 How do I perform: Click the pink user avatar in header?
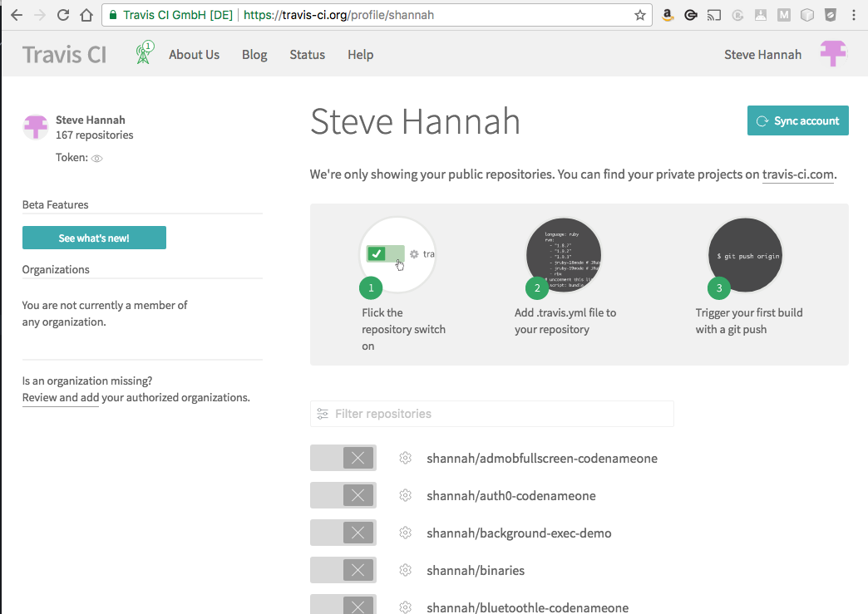point(833,54)
